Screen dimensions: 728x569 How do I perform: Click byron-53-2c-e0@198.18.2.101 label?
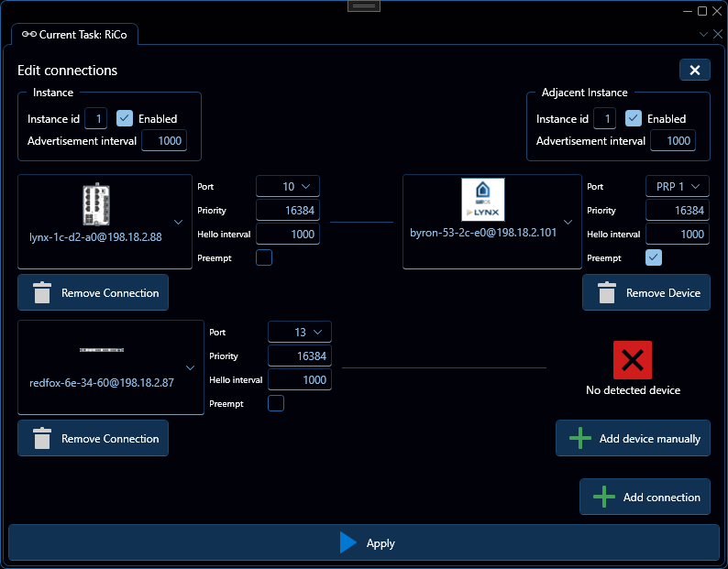click(x=483, y=233)
